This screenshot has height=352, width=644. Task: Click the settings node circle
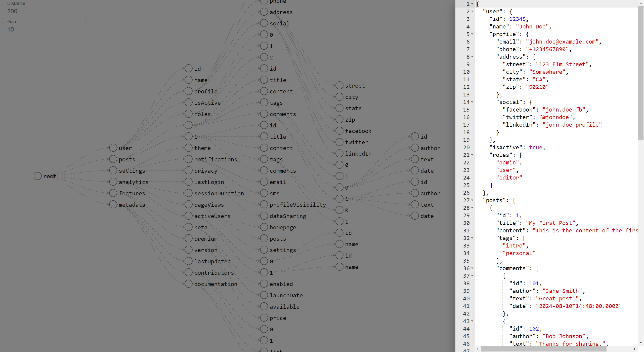[113, 170]
